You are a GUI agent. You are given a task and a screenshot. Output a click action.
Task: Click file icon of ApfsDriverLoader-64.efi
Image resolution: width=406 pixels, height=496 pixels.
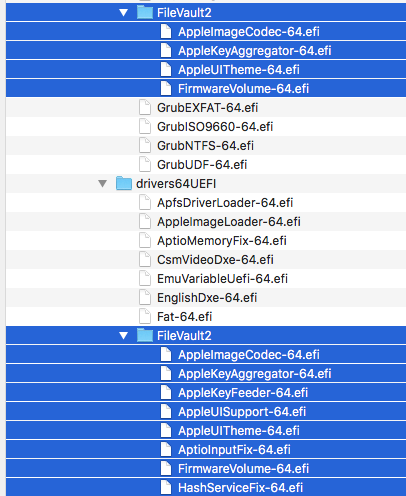[145, 203]
